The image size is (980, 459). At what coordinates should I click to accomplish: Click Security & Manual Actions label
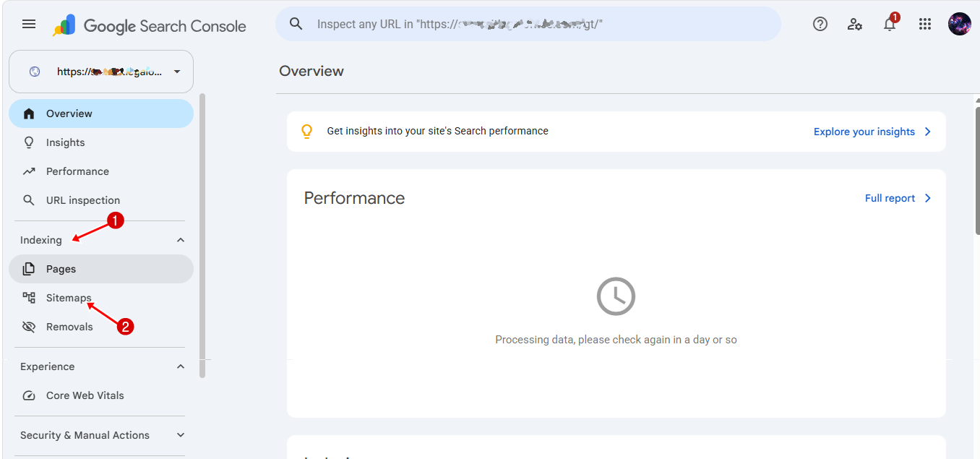tap(85, 435)
